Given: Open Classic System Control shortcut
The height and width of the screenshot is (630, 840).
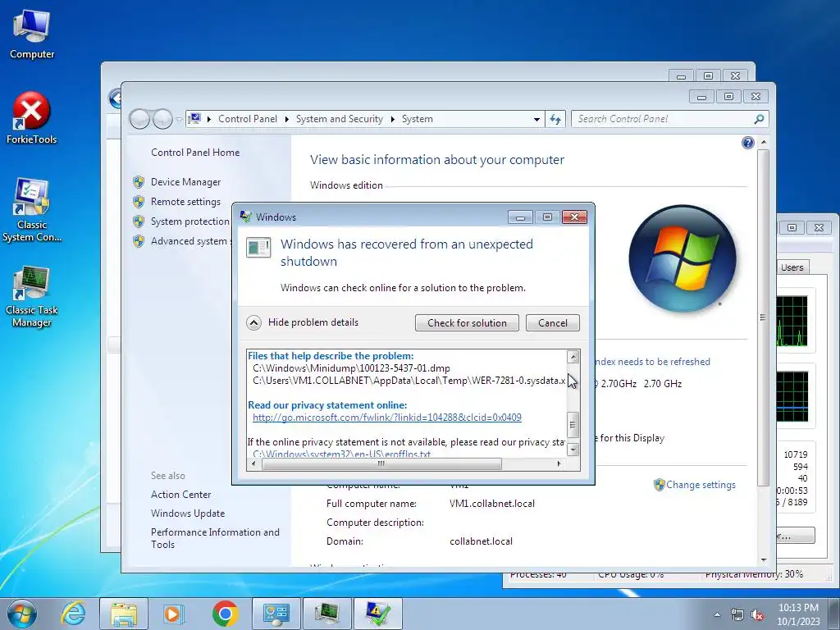Looking at the screenshot, I should point(32,211).
